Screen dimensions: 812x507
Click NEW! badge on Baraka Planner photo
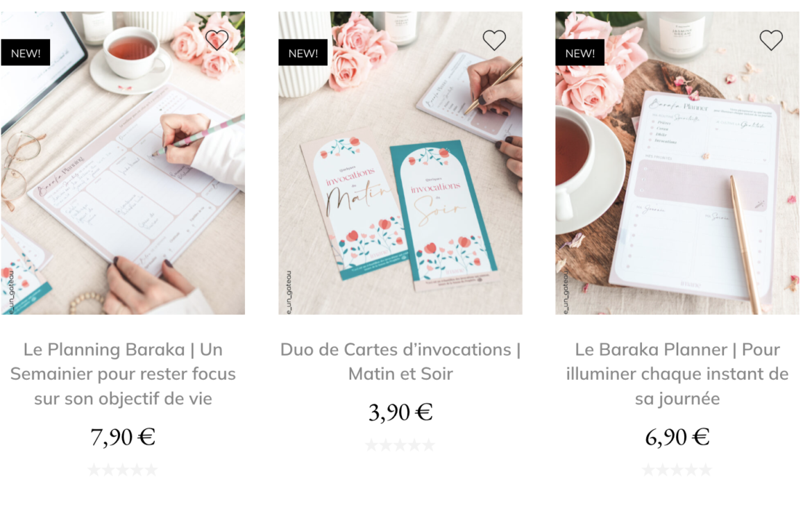[x=580, y=53]
